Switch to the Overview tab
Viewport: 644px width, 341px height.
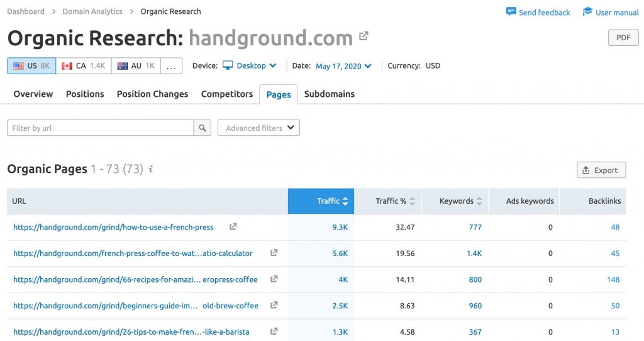33,94
